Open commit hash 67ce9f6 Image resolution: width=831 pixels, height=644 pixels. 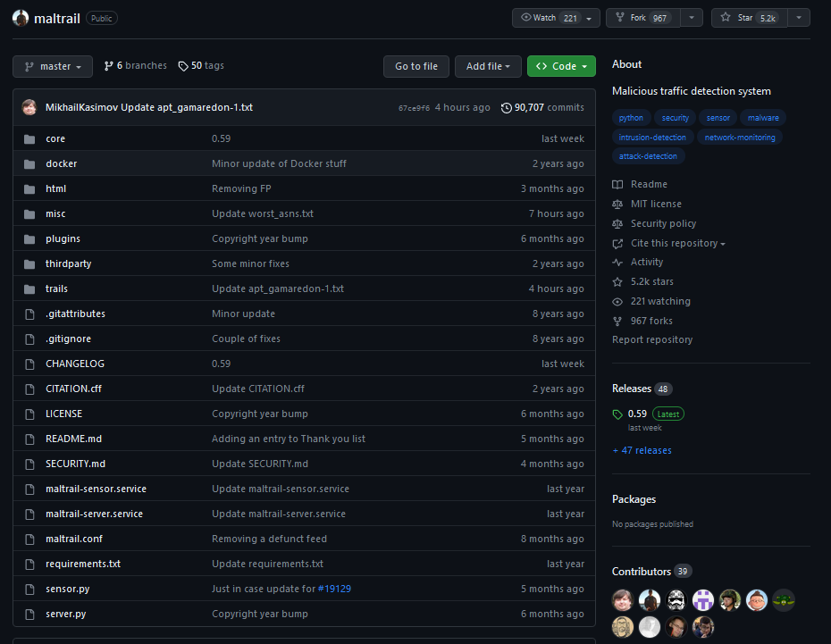(414, 108)
